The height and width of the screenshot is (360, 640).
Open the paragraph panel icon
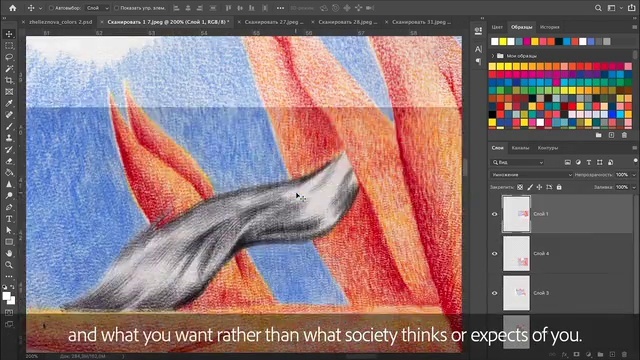(x=478, y=61)
